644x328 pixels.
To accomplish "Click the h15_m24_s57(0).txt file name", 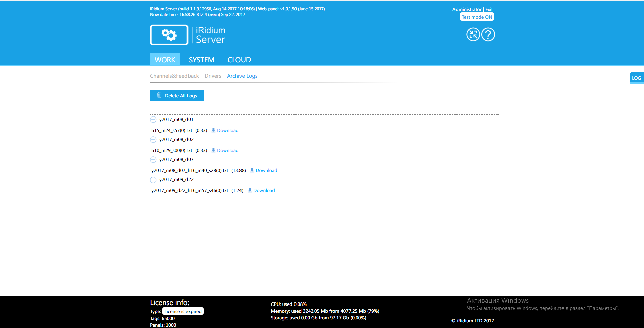I will tap(172, 130).
